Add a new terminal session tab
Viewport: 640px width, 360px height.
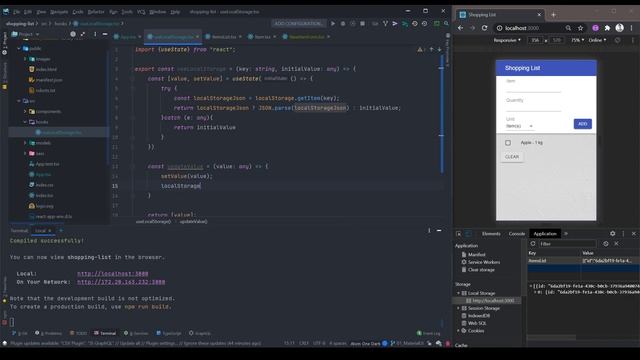(61, 231)
